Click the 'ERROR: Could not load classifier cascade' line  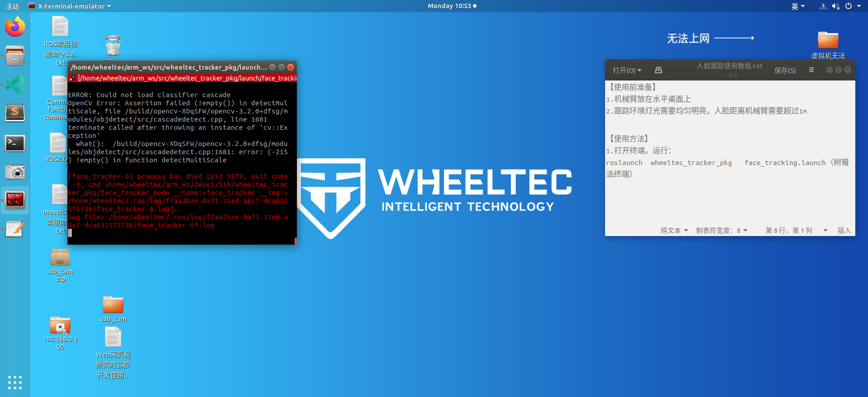pos(149,95)
